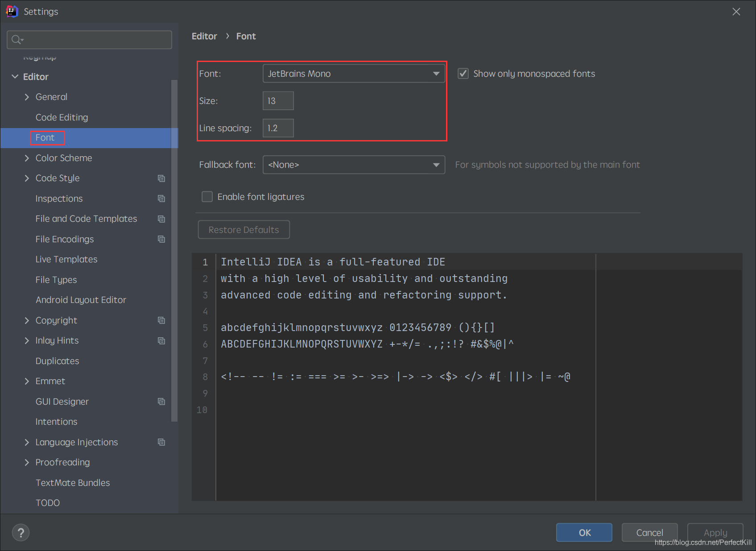
Task: Click project-level icon next to GUI Designer
Action: pos(161,402)
